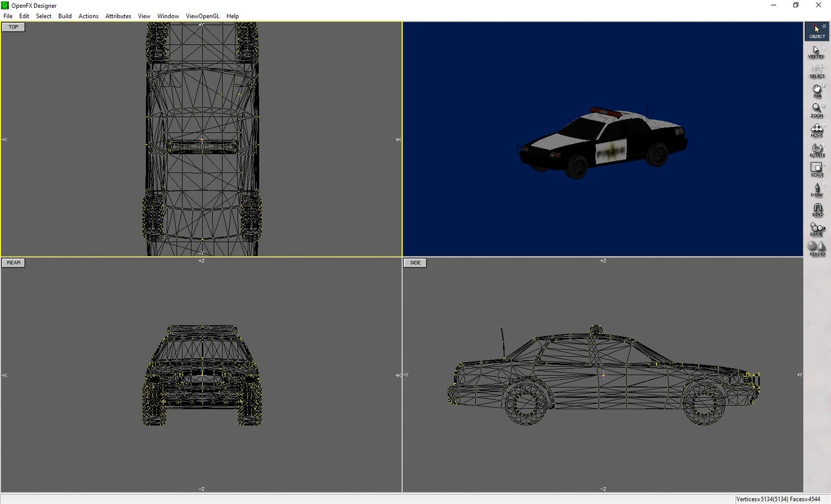Open the Shape tool
Image resolution: width=831 pixels, height=504 pixels.
(x=816, y=229)
